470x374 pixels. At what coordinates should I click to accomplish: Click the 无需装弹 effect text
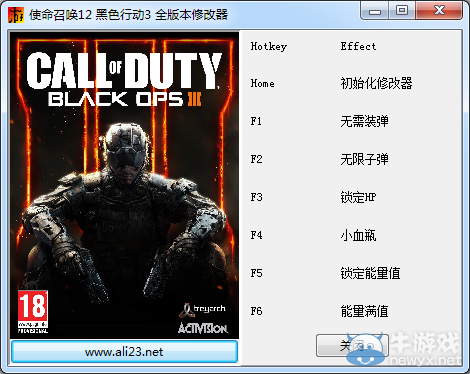pos(364,121)
